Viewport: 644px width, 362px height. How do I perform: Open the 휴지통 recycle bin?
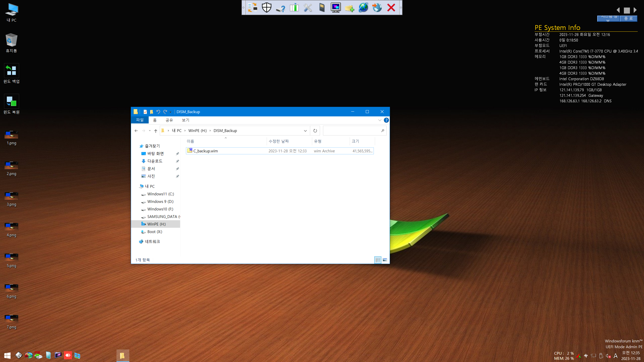click(11, 43)
